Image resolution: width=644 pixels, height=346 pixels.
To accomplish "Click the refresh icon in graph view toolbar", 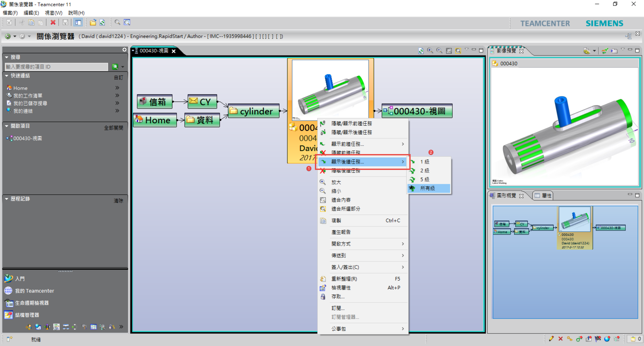I will [421, 51].
